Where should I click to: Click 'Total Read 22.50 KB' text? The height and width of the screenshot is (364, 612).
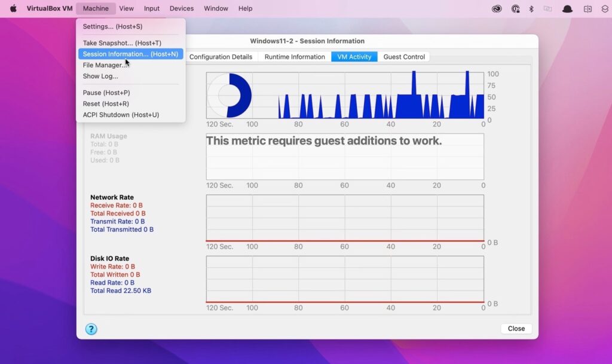[121, 290]
